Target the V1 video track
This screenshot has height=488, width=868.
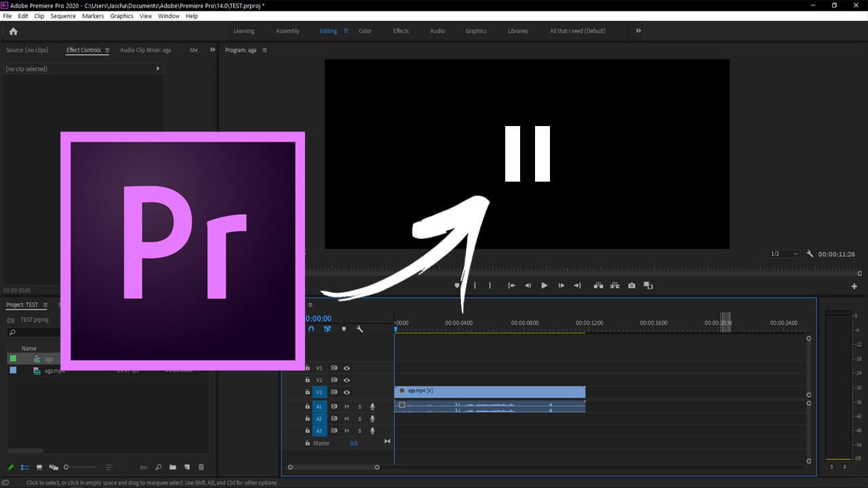(x=319, y=392)
